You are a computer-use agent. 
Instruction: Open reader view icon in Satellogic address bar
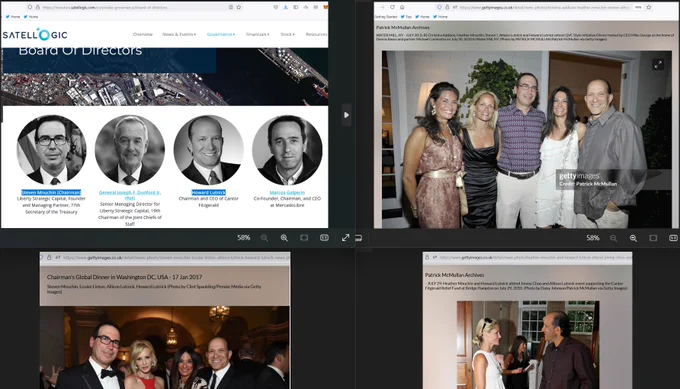[x=230, y=7]
